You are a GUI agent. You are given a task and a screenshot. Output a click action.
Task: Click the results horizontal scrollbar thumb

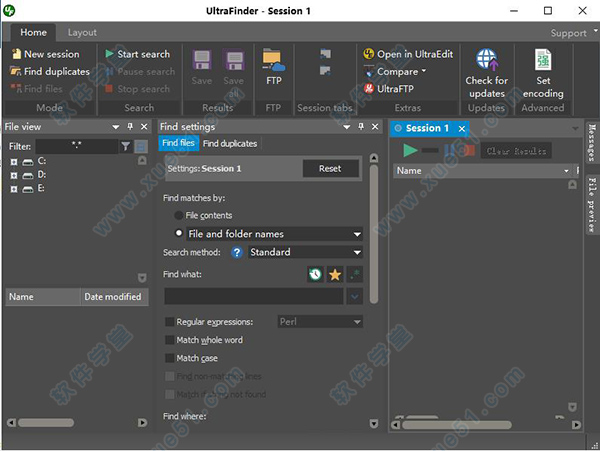tap(457, 425)
